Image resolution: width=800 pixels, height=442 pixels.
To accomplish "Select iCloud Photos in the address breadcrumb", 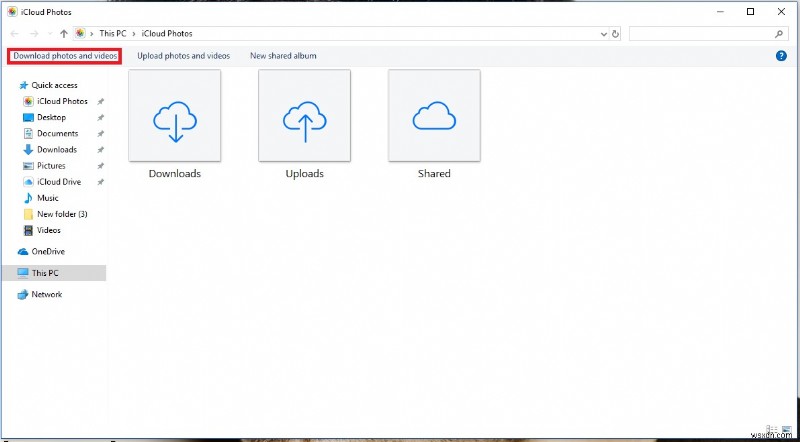I will pos(167,34).
